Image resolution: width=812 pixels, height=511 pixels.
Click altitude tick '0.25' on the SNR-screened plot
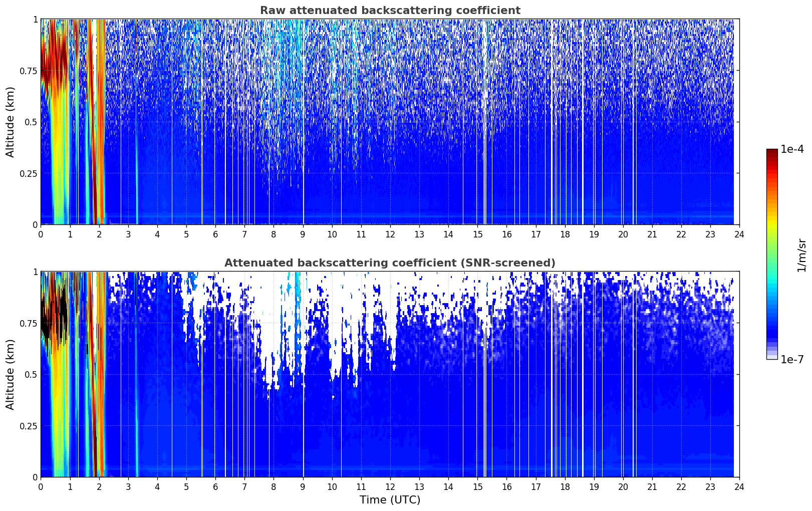pos(29,426)
